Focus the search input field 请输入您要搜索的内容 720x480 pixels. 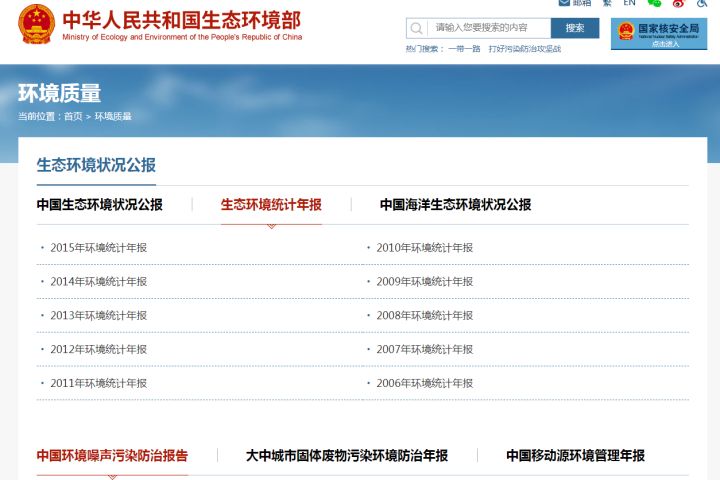(x=489, y=28)
